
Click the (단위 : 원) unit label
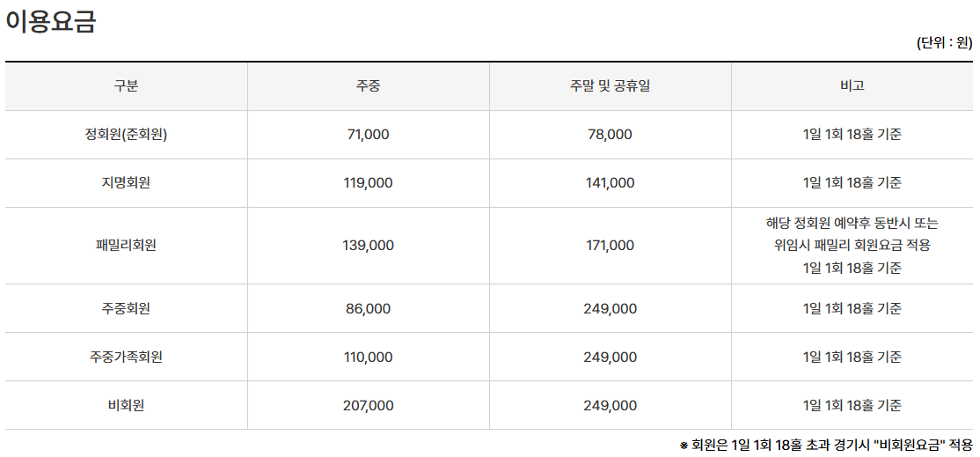(x=944, y=43)
